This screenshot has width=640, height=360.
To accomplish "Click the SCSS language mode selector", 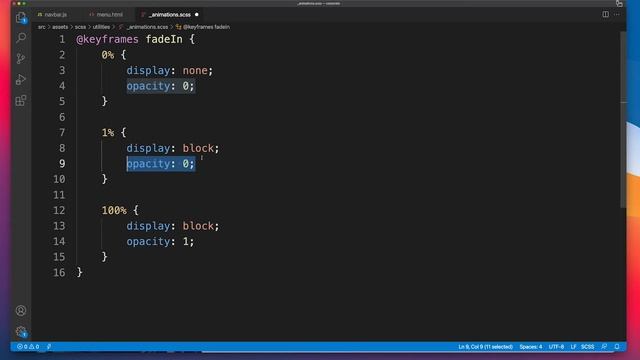I will 587,347.
